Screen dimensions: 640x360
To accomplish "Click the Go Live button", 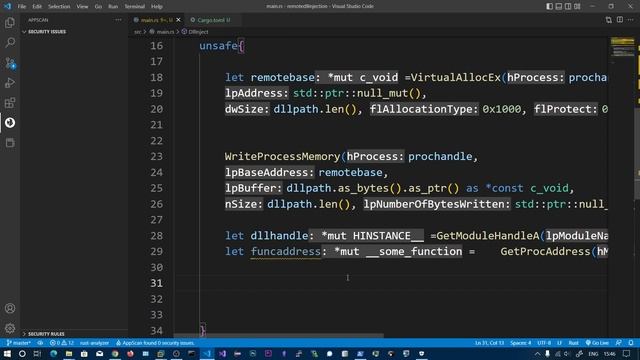I will 597,343.
